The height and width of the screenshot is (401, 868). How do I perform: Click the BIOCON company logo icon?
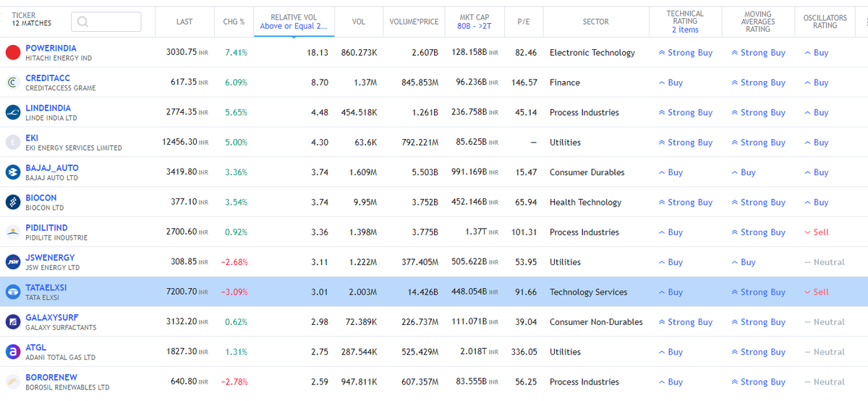[12, 202]
